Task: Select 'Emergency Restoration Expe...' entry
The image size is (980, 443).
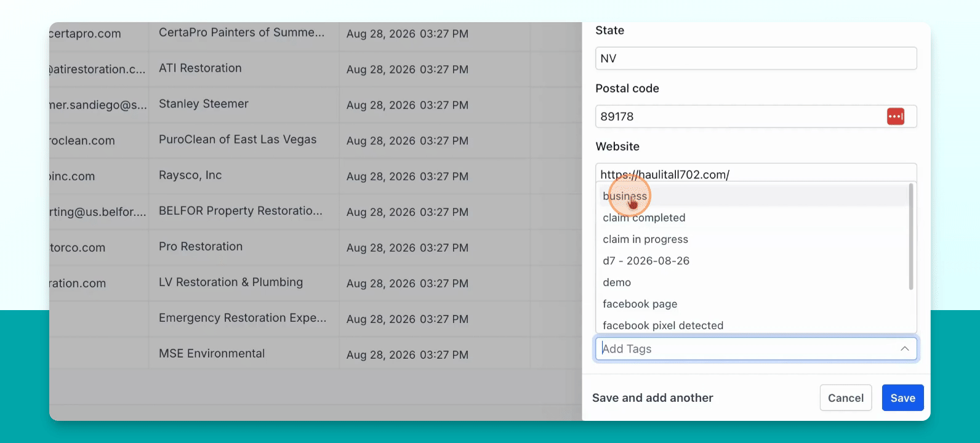Action: (243, 318)
